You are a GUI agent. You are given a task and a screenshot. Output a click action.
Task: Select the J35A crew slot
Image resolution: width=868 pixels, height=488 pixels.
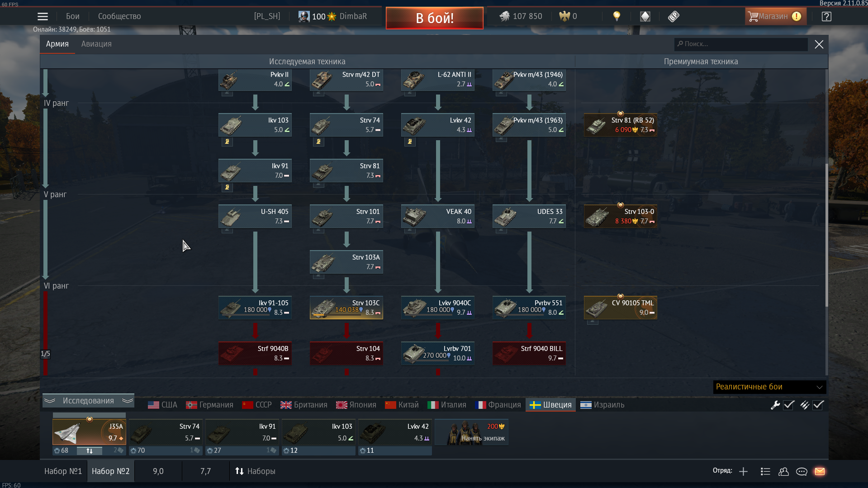coord(90,432)
